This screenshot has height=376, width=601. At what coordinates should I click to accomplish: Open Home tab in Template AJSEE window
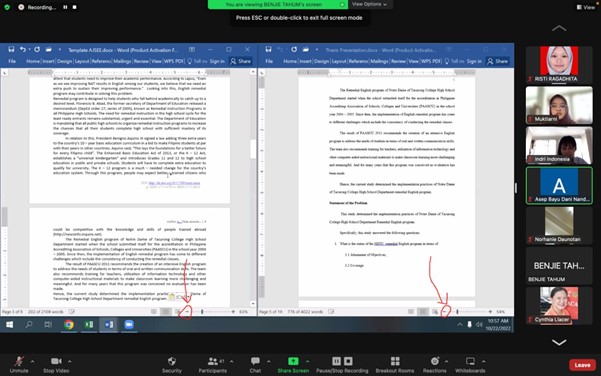click(x=33, y=61)
